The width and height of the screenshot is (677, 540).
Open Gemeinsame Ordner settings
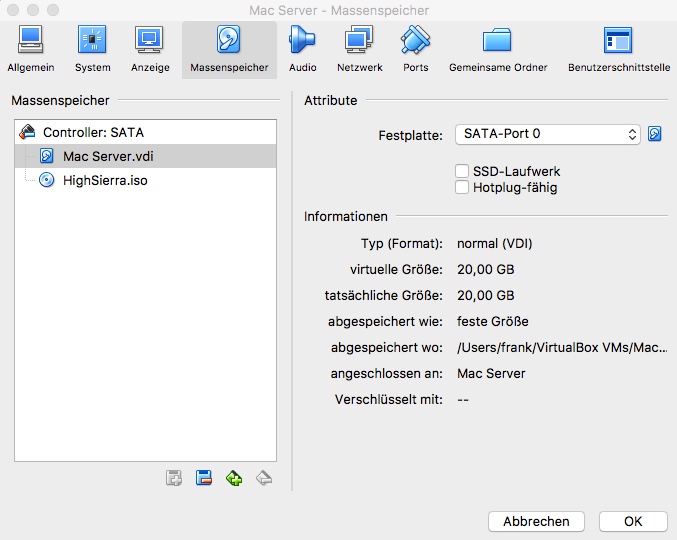click(x=498, y=49)
